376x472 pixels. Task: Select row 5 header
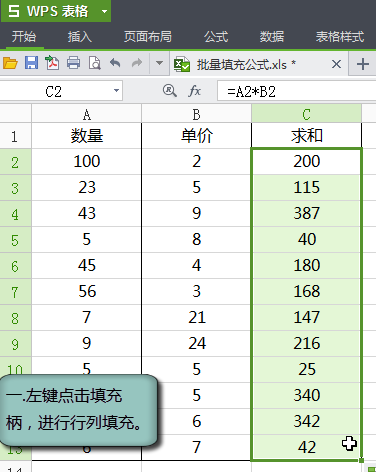click(x=15, y=240)
